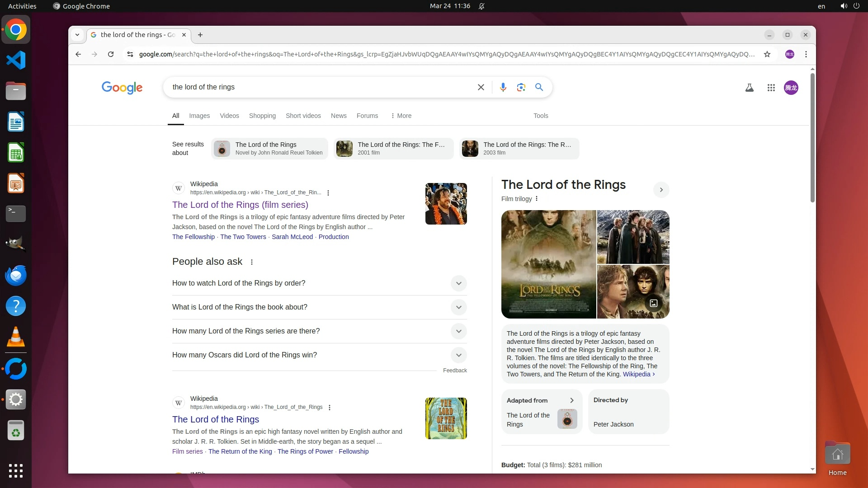Switch to the News tab
This screenshot has width=868, height=488.
(339, 116)
